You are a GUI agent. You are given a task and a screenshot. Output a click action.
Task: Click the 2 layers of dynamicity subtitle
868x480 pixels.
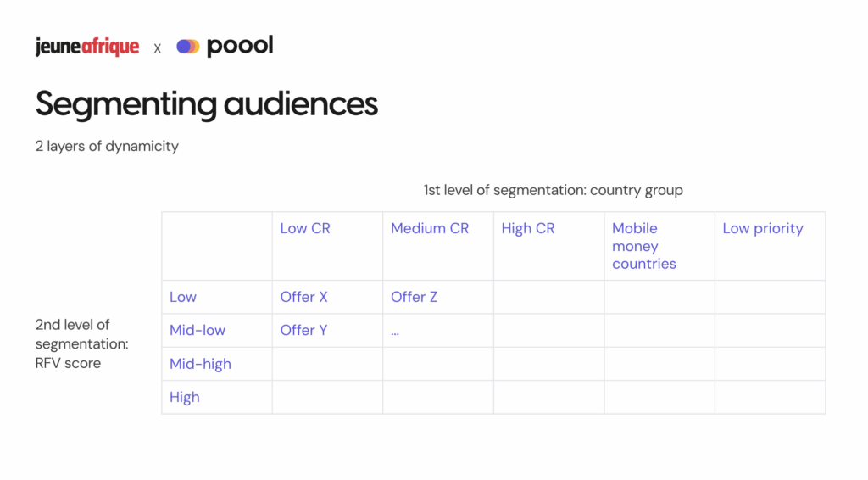tap(107, 146)
